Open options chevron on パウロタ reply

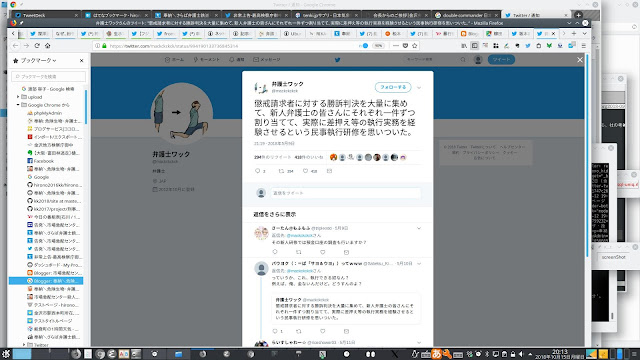click(419, 264)
